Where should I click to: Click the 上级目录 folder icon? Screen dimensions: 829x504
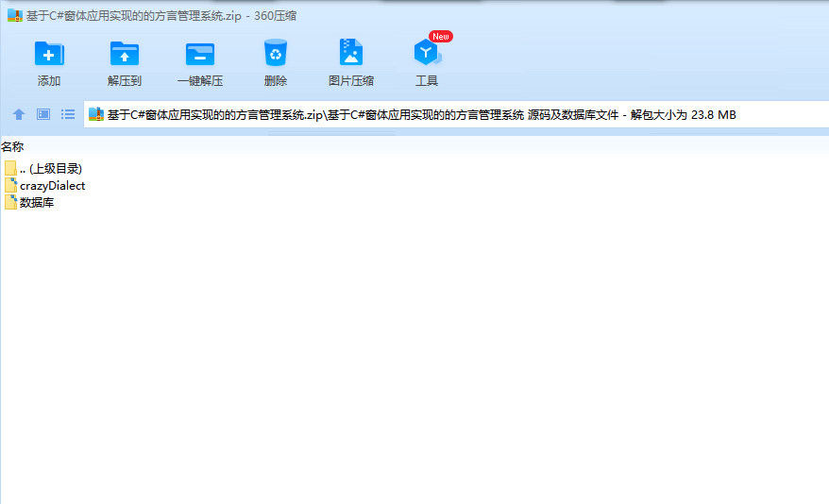pos(10,169)
